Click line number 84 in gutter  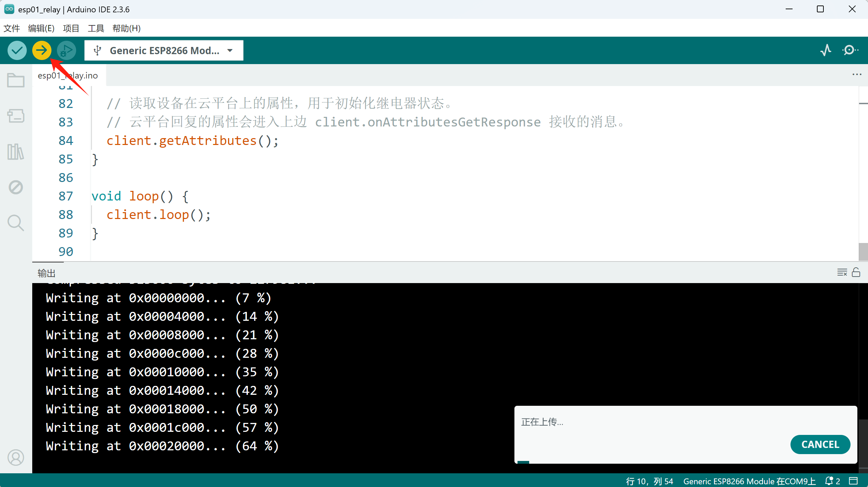66,141
